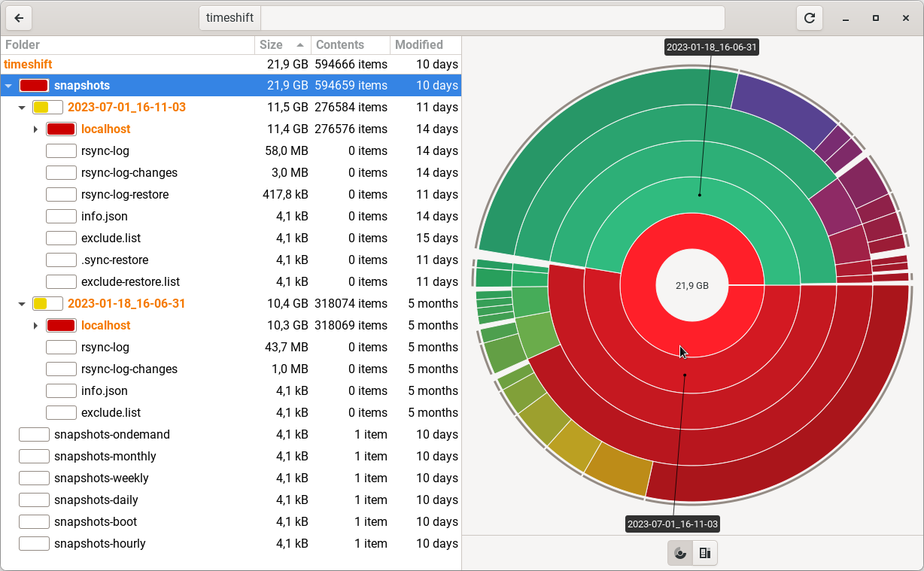924x571 pixels.
Task: Select the .sync-restore file row
Action: point(230,260)
